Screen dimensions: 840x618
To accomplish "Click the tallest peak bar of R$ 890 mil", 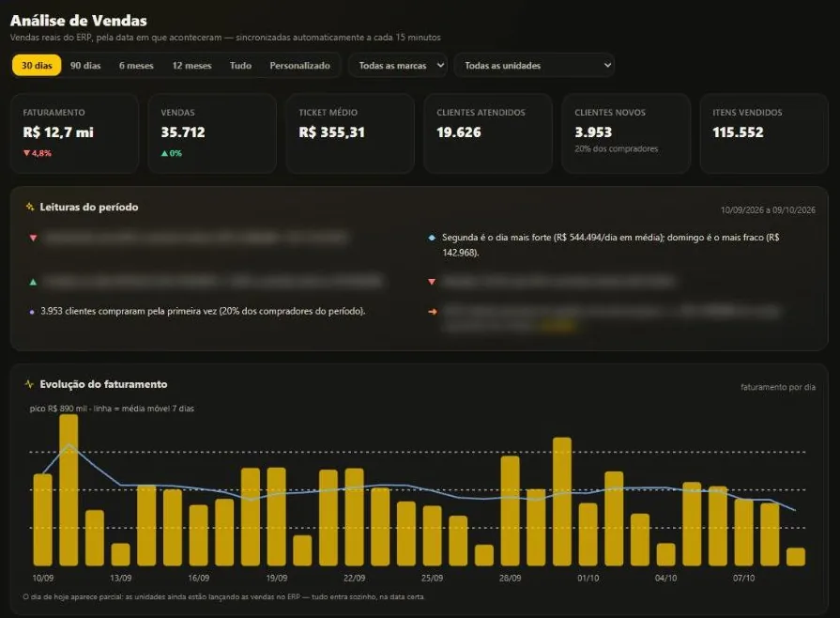I will pyautogui.click(x=69, y=490).
